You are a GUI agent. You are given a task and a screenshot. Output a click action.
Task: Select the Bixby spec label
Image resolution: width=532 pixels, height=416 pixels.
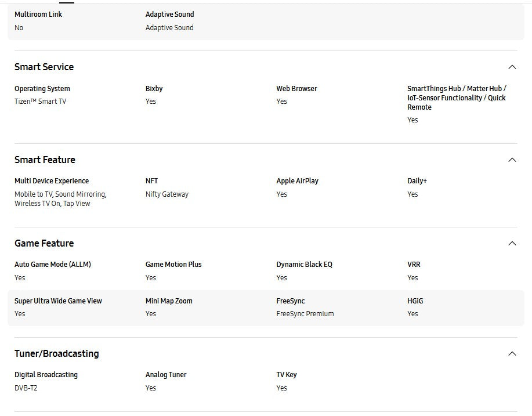[x=154, y=89]
